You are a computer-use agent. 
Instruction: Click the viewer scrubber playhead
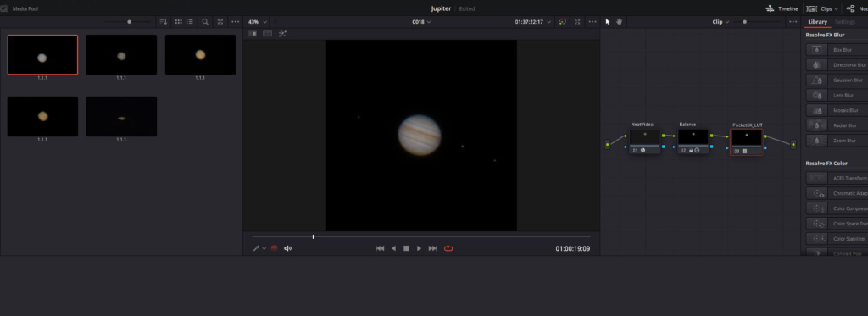pos(314,237)
